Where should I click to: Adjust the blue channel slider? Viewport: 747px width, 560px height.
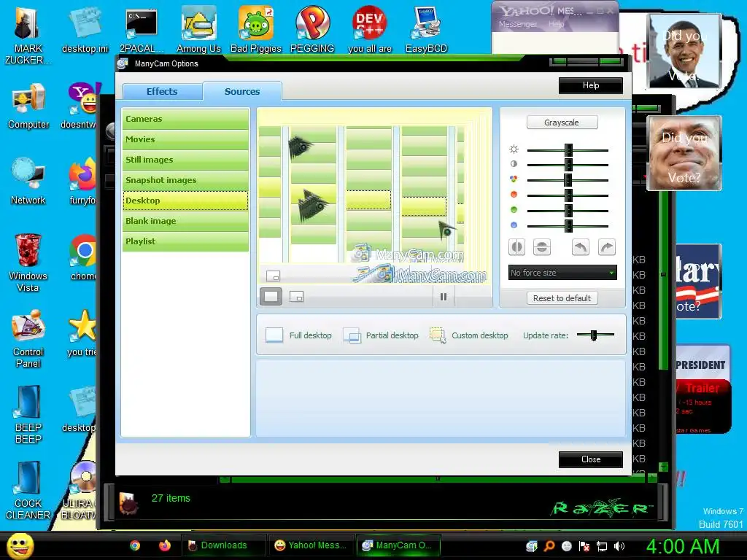pyautogui.click(x=568, y=226)
